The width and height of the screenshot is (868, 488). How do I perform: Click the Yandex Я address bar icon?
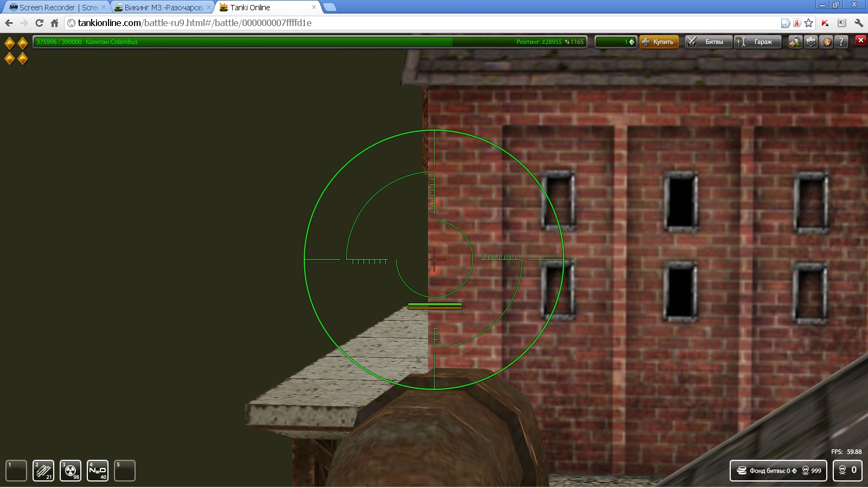(x=797, y=23)
